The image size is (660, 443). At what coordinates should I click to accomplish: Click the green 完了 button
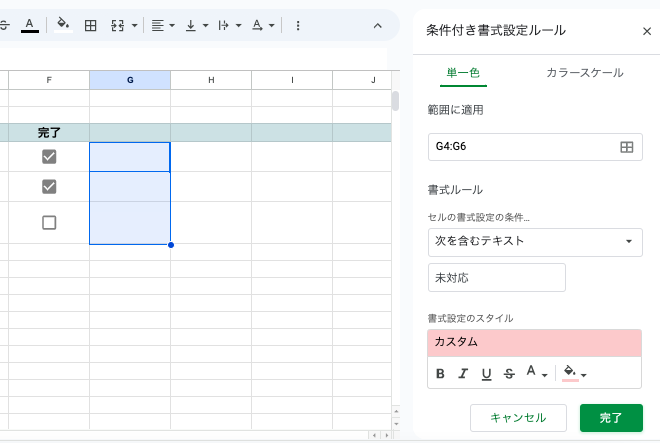coord(611,418)
